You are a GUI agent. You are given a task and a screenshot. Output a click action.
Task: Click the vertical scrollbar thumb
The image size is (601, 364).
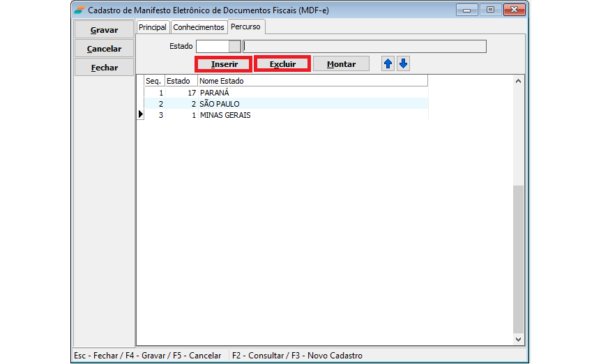[x=517, y=258]
